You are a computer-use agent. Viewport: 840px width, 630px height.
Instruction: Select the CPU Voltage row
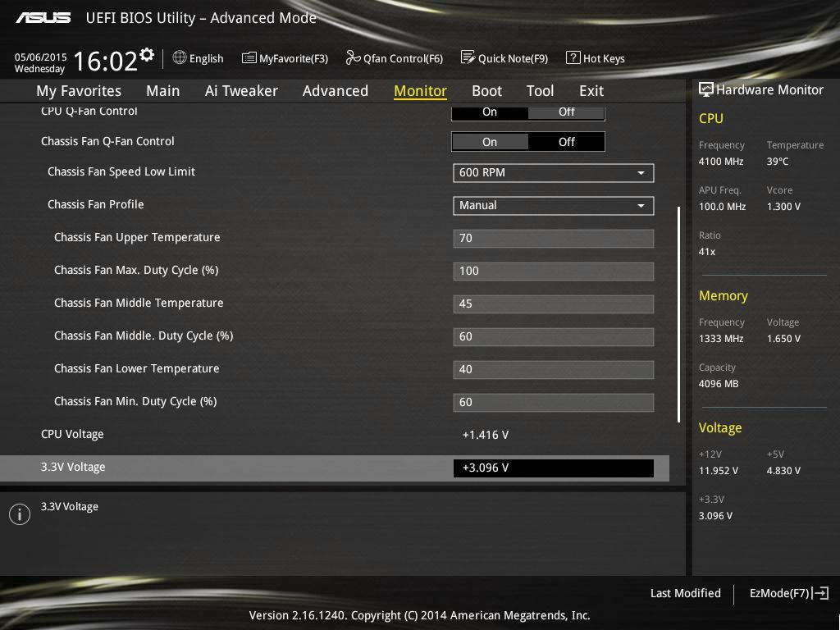pyautogui.click(x=335, y=435)
